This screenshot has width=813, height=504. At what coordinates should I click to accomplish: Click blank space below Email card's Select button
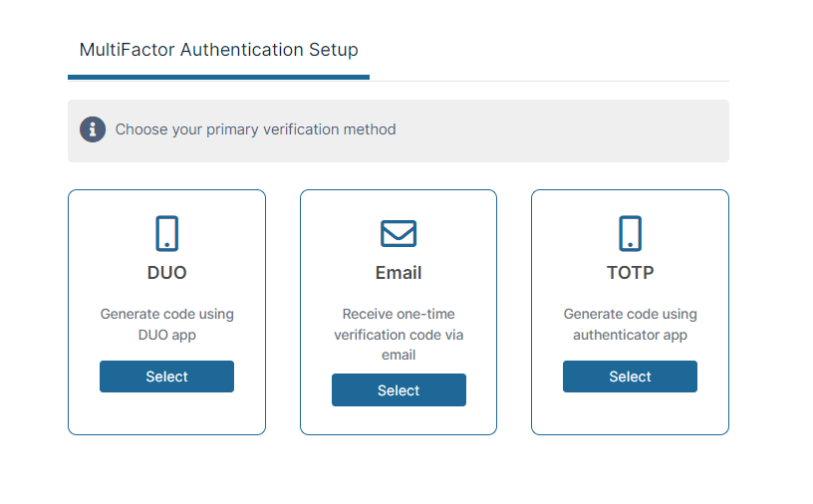click(x=399, y=420)
